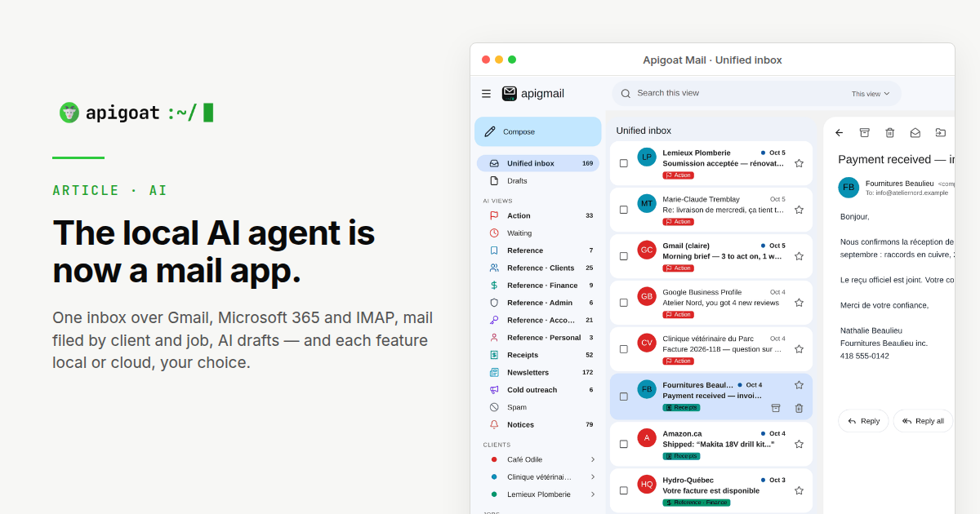
Task: Click the person icon for Reference · Personal
Action: pyautogui.click(x=494, y=337)
